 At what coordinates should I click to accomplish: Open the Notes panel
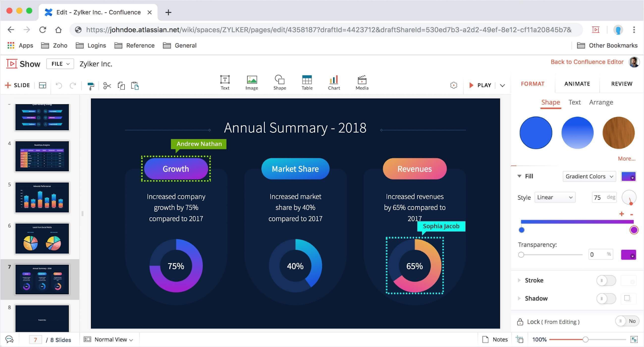click(x=495, y=339)
